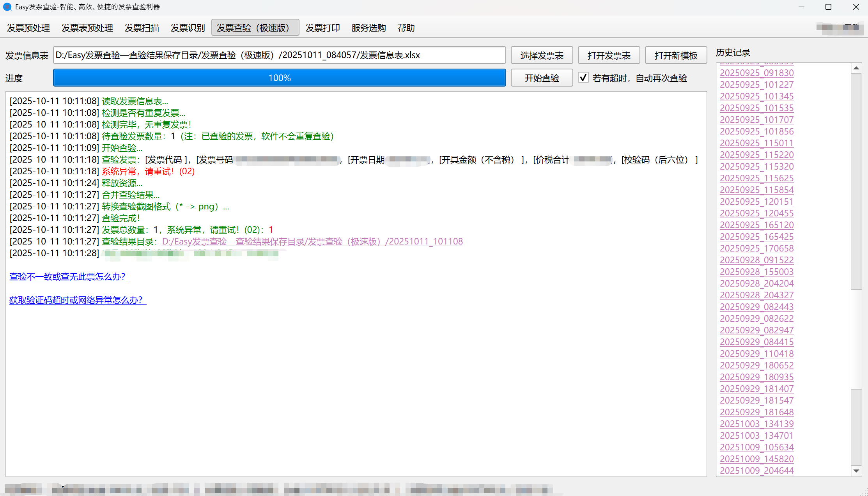
Task: Maximize the application window
Action: point(828,7)
